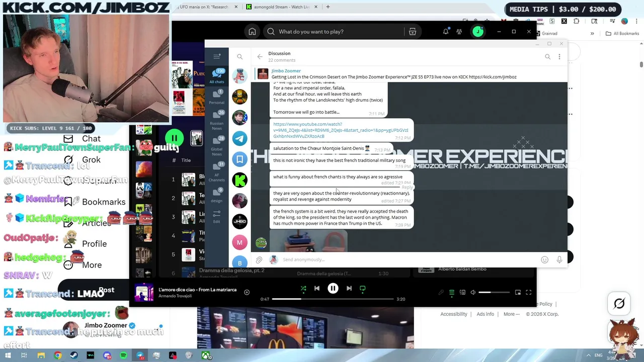Click the Ads info footer link
The width and height of the screenshot is (644, 362).
click(485, 314)
